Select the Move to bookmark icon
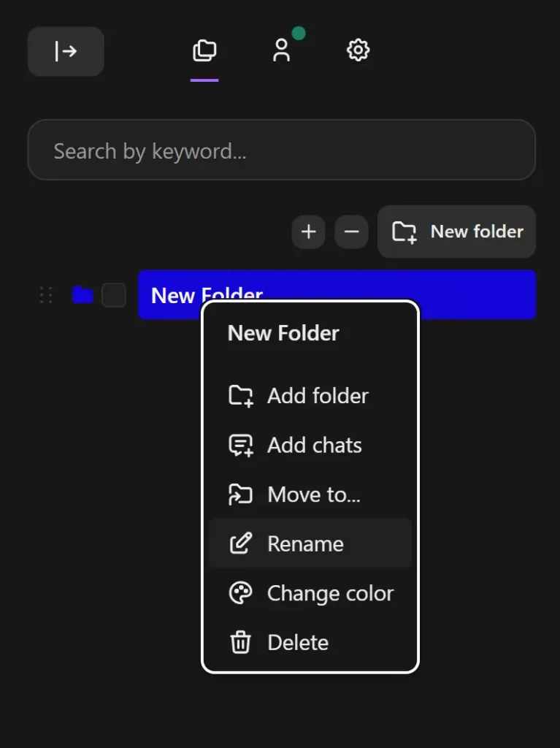Image resolution: width=560 pixels, height=748 pixels. pyautogui.click(x=239, y=494)
